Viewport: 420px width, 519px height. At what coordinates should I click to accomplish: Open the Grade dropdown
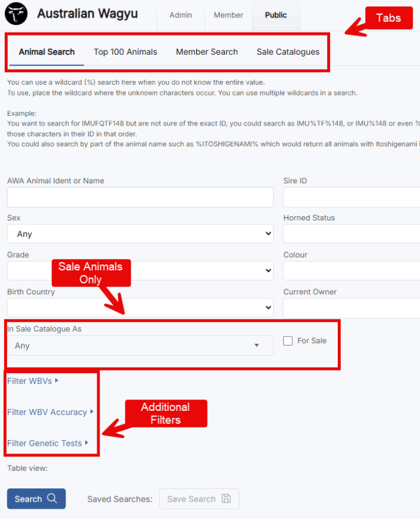pyautogui.click(x=140, y=271)
